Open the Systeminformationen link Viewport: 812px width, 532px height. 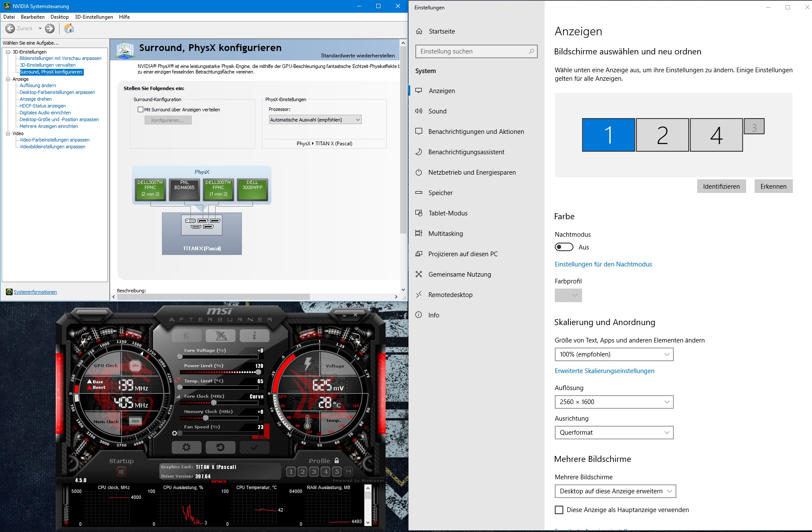click(x=35, y=292)
